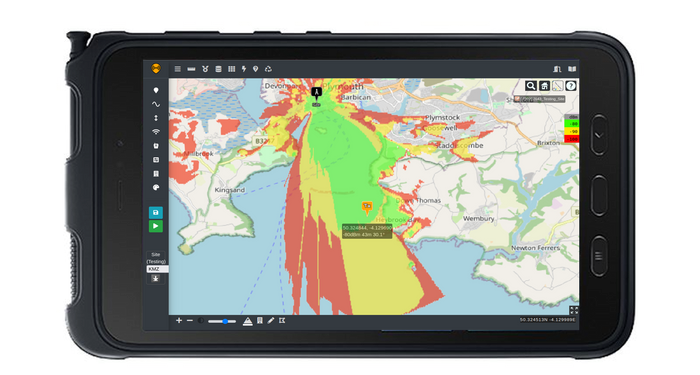This screenshot has height=375, width=700.
Task: Open the help question mark button
Action: 571,86
